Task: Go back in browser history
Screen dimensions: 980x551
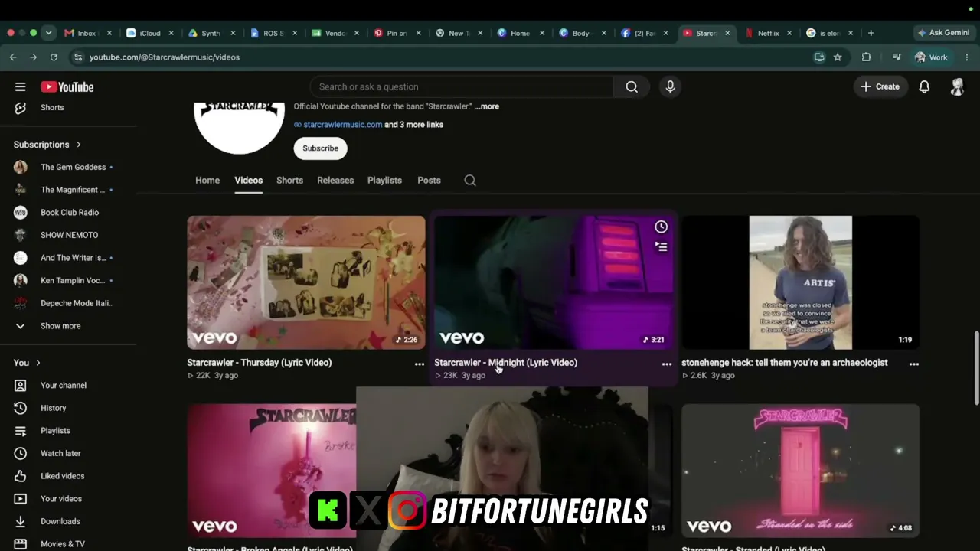Action: pos(13,57)
